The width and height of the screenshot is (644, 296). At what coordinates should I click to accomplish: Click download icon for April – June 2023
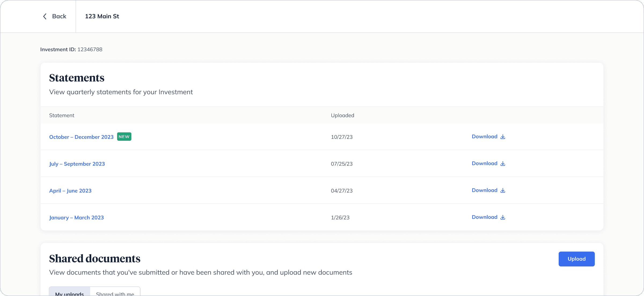(x=503, y=190)
